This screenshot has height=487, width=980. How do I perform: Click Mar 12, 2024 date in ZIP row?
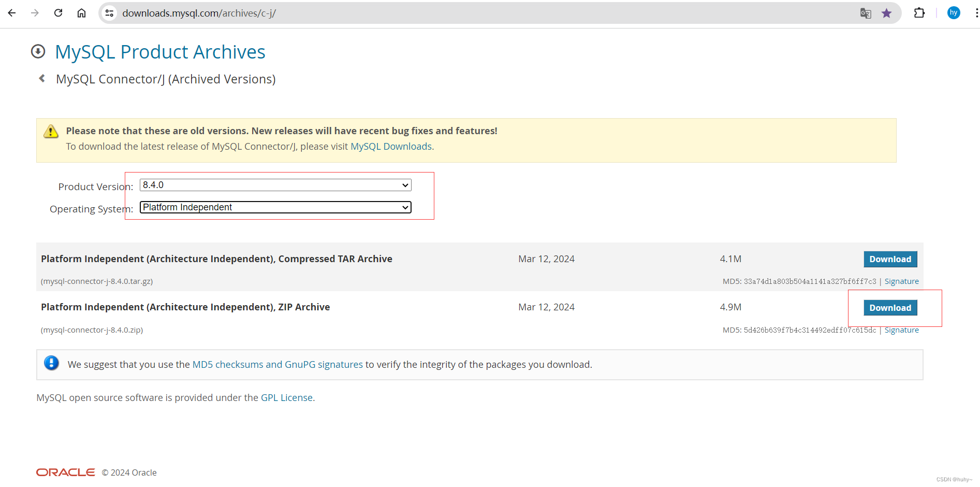pos(546,307)
